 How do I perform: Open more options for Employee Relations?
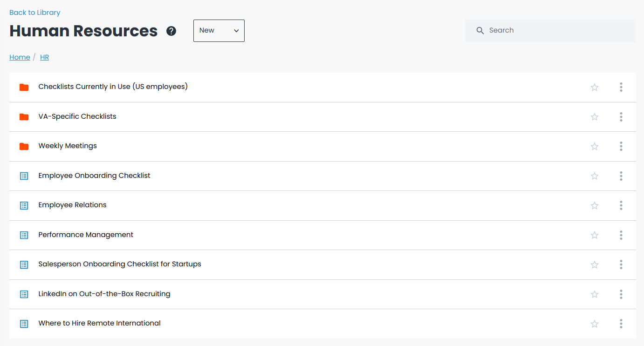point(621,205)
